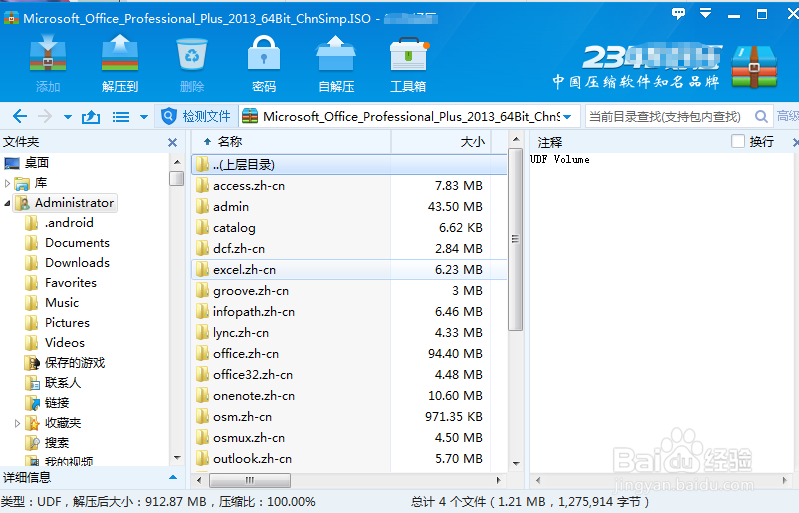Click the 6.23 MB size cell

point(459,269)
